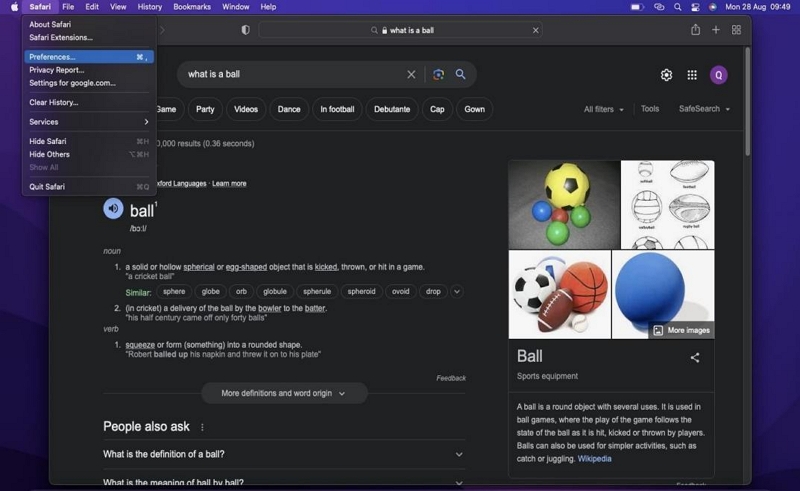Click the Google search input field
The width and height of the screenshot is (800, 491).
click(x=293, y=75)
